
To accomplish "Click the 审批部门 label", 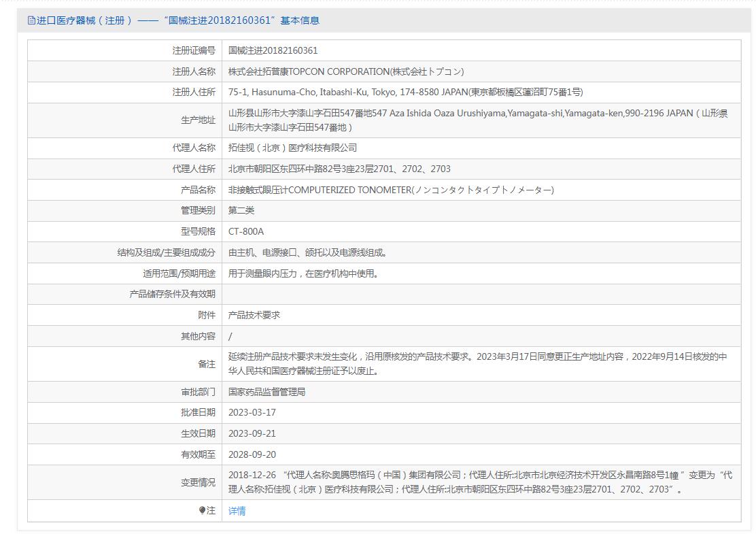I will [198, 393].
